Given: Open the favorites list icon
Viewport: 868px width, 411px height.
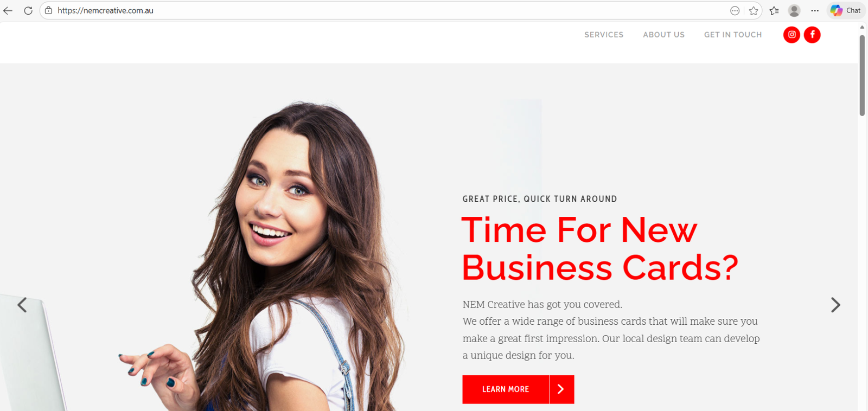Looking at the screenshot, I should [774, 10].
